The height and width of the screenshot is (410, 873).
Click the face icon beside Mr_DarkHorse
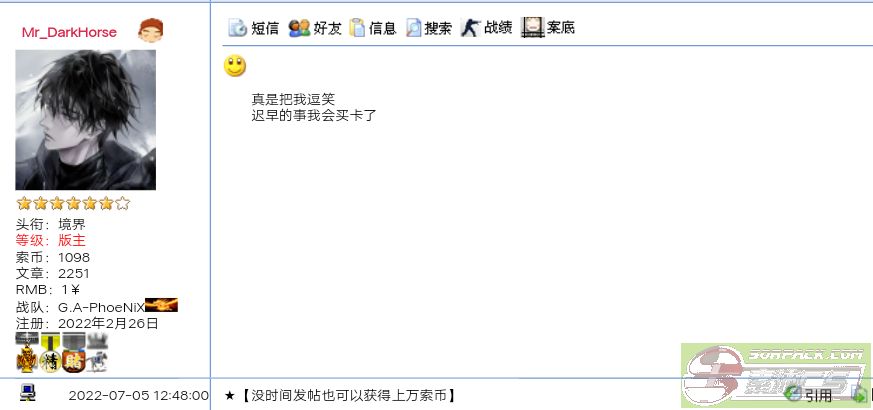(151, 30)
